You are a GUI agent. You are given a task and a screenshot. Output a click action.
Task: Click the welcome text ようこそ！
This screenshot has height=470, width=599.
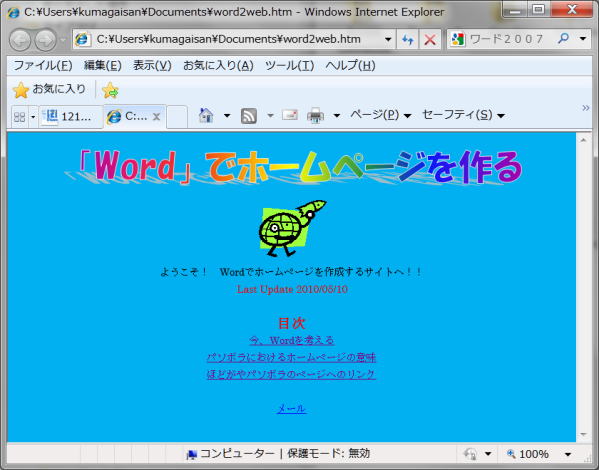click(x=183, y=272)
